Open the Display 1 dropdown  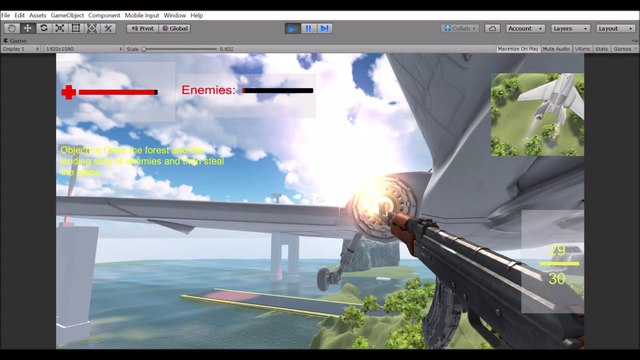[20, 49]
